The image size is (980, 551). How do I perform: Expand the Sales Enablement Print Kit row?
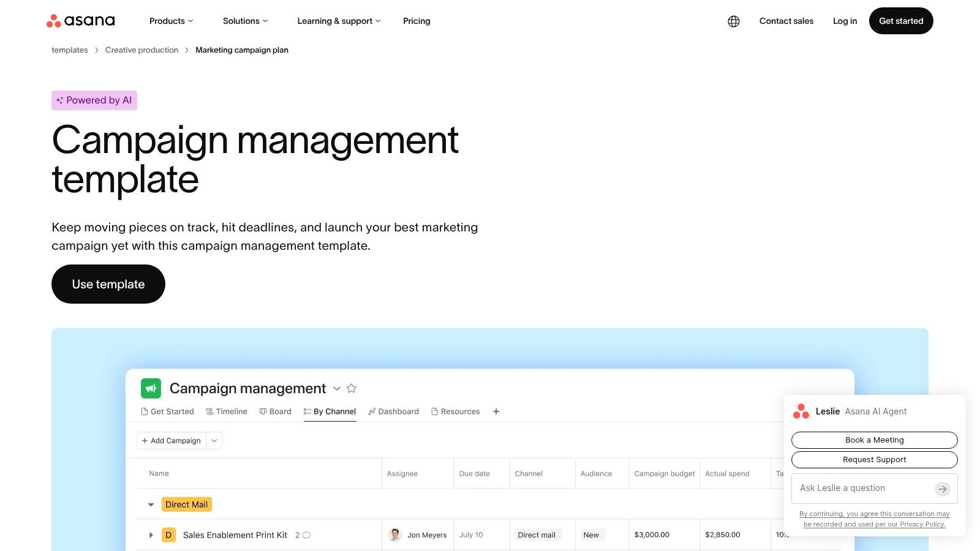pos(151,535)
